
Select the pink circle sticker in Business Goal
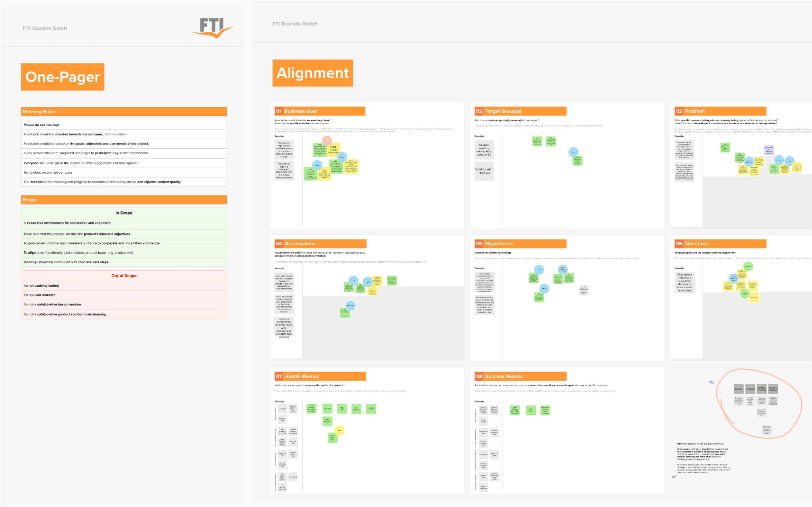click(x=327, y=140)
